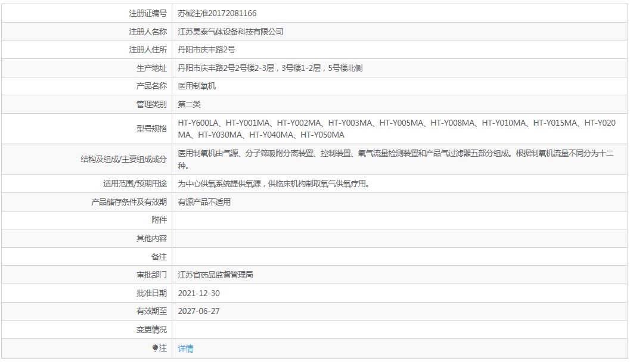Select registrant address 丹阳市庆丰路2号
The width and height of the screenshot is (630, 364).
206,49
